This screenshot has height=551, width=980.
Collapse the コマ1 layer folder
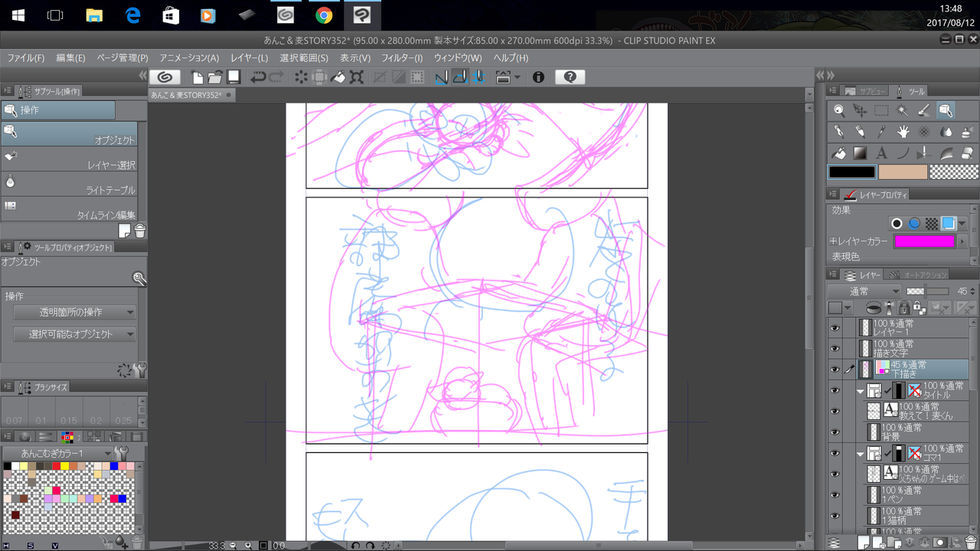tap(861, 454)
